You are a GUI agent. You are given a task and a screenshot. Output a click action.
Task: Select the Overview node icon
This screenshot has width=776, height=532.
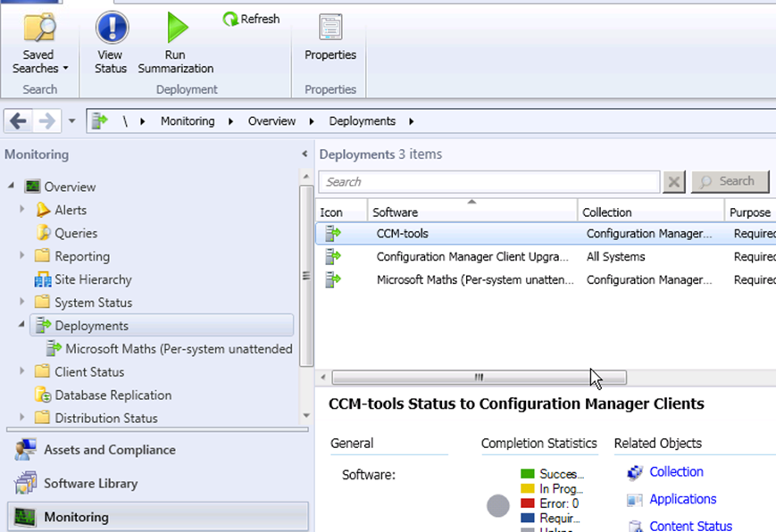33,187
